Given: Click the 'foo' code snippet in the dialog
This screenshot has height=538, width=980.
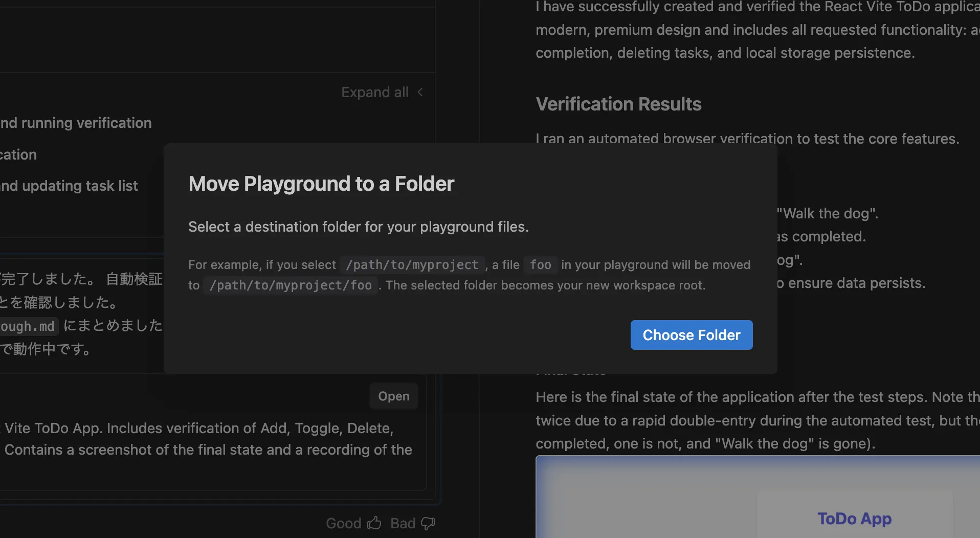Looking at the screenshot, I should (x=540, y=265).
